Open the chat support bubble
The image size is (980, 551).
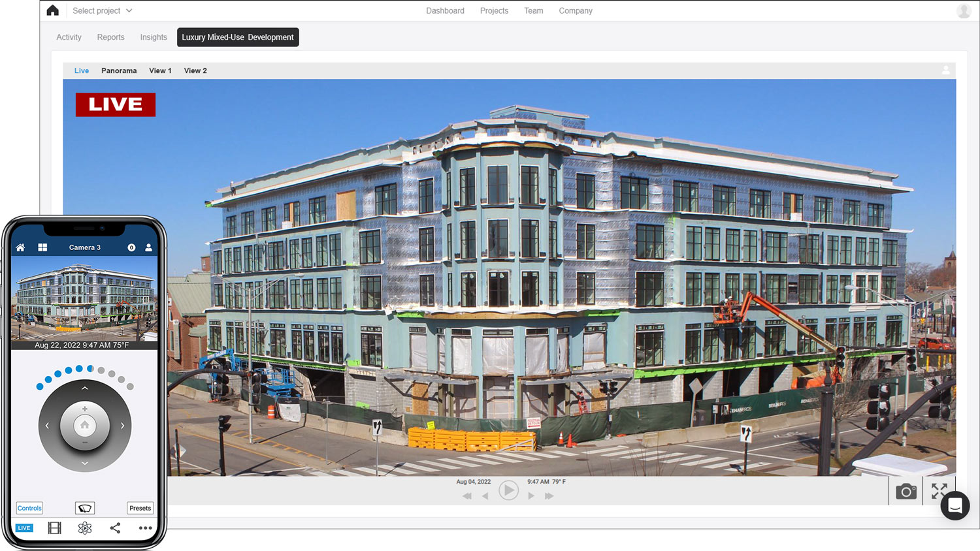[x=955, y=506]
